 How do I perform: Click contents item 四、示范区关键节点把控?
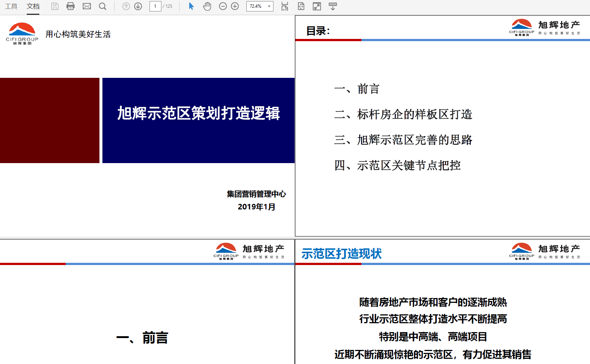click(x=397, y=165)
